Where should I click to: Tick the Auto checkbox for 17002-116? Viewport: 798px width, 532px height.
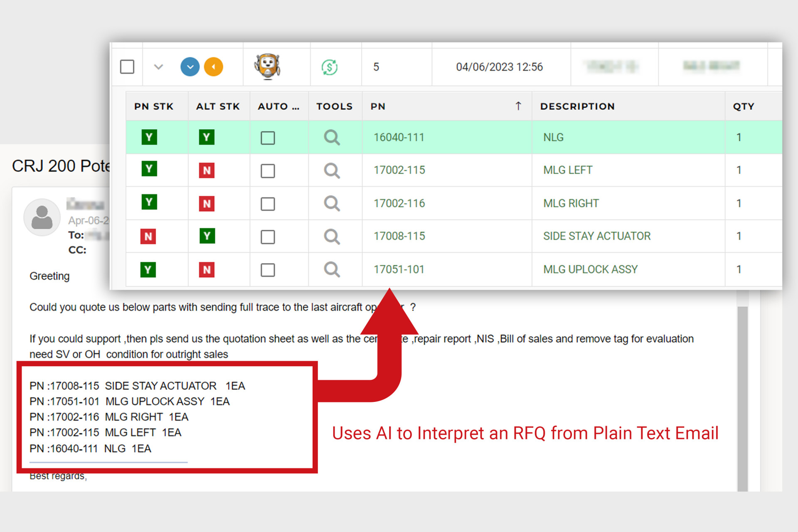click(268, 204)
